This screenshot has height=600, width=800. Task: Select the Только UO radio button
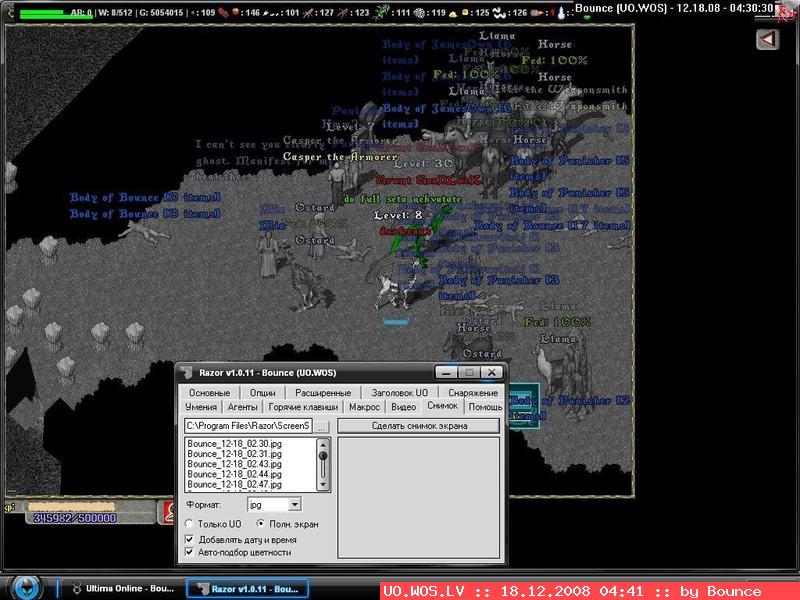(189, 524)
